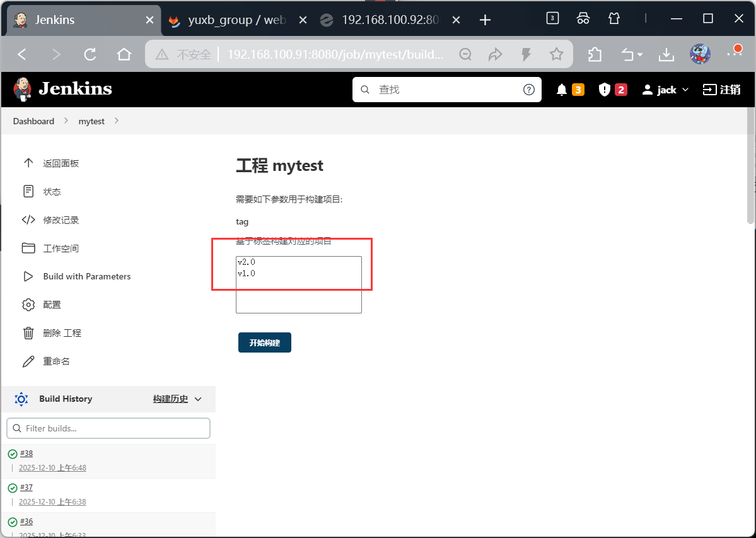Image resolution: width=756 pixels, height=538 pixels.
Task: Open the security warnings shield icon
Action: (604, 90)
